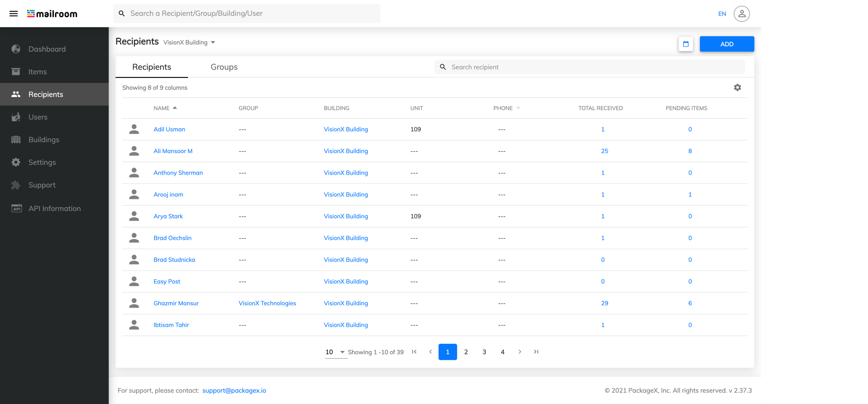
Task: Switch to the Groups tab
Action: (224, 67)
